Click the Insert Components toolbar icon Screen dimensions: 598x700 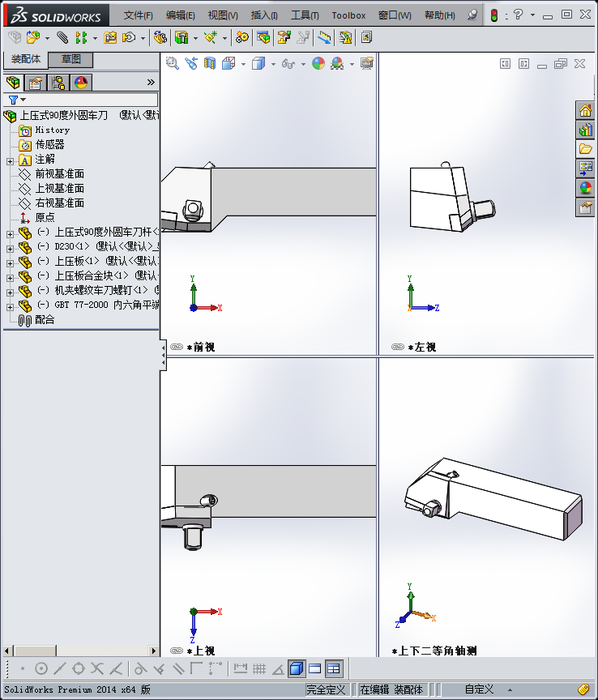click(32, 37)
